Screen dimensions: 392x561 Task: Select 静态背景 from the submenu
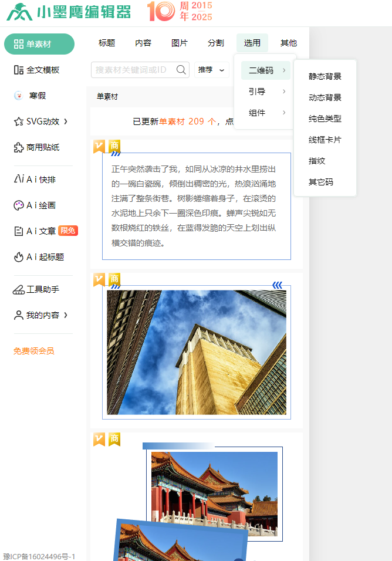(325, 76)
